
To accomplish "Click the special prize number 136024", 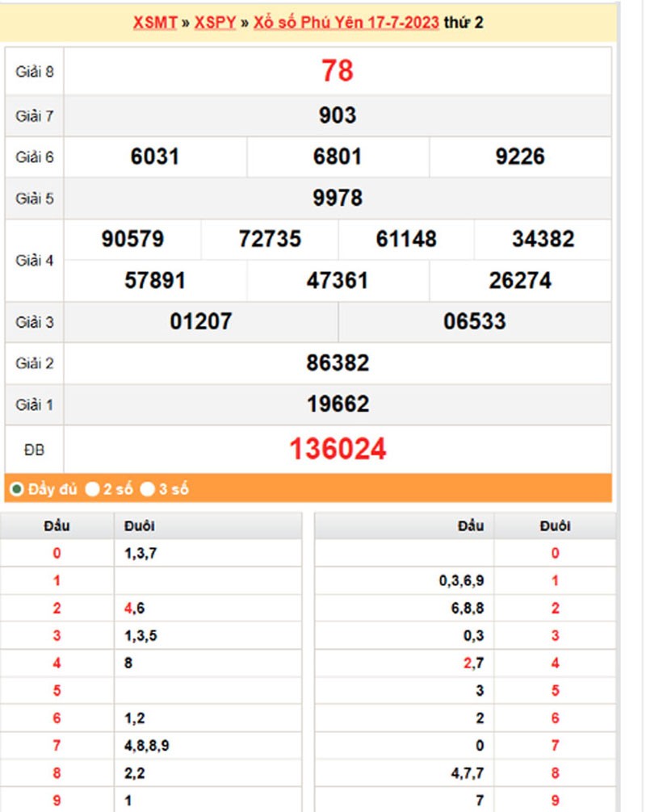I will 338,449.
